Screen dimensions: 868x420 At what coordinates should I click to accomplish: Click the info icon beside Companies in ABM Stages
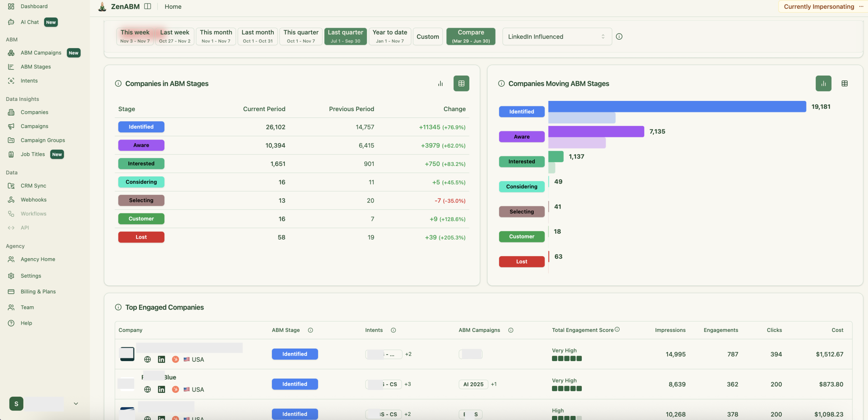tap(118, 84)
